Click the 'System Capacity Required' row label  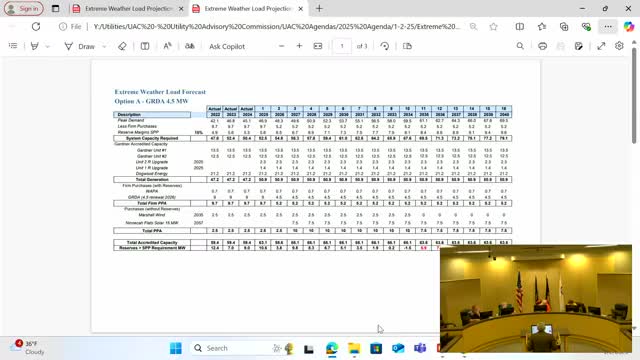click(152, 138)
